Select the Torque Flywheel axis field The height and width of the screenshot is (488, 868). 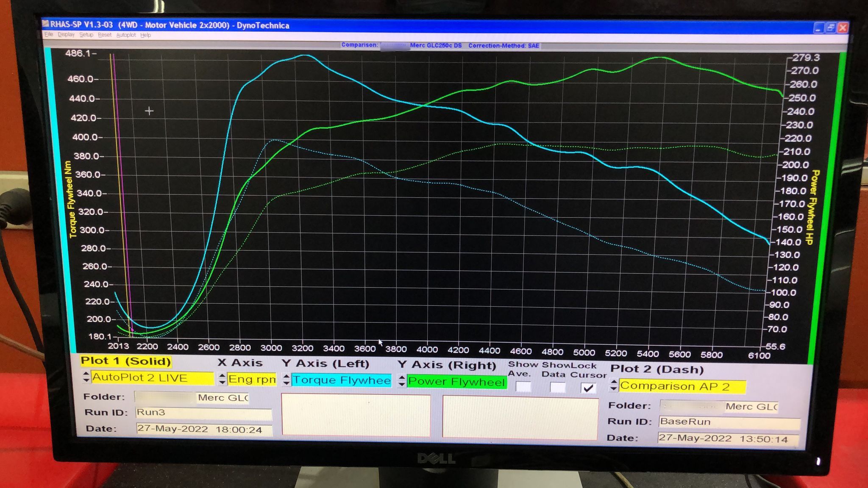pos(341,380)
